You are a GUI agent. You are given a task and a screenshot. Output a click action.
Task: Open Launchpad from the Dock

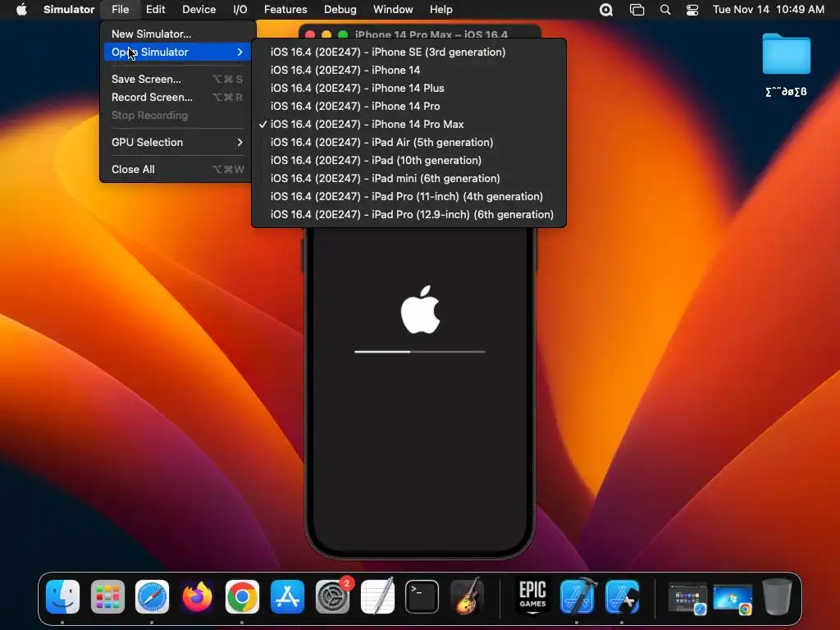click(107, 597)
